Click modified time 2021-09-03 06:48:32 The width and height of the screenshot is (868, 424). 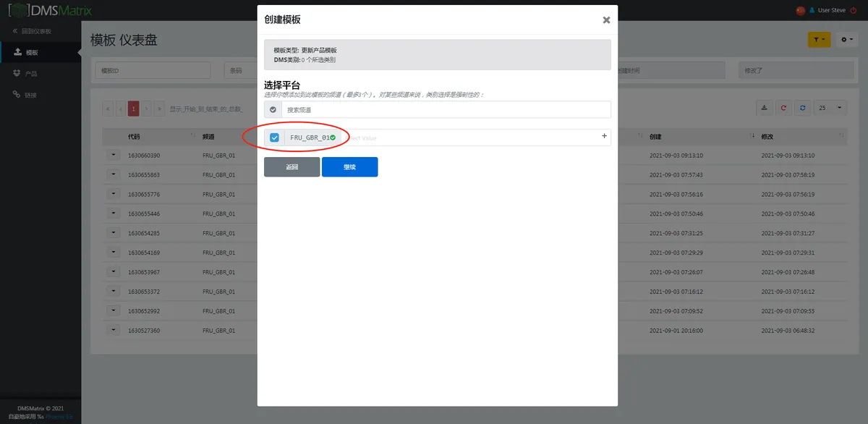[x=788, y=330]
